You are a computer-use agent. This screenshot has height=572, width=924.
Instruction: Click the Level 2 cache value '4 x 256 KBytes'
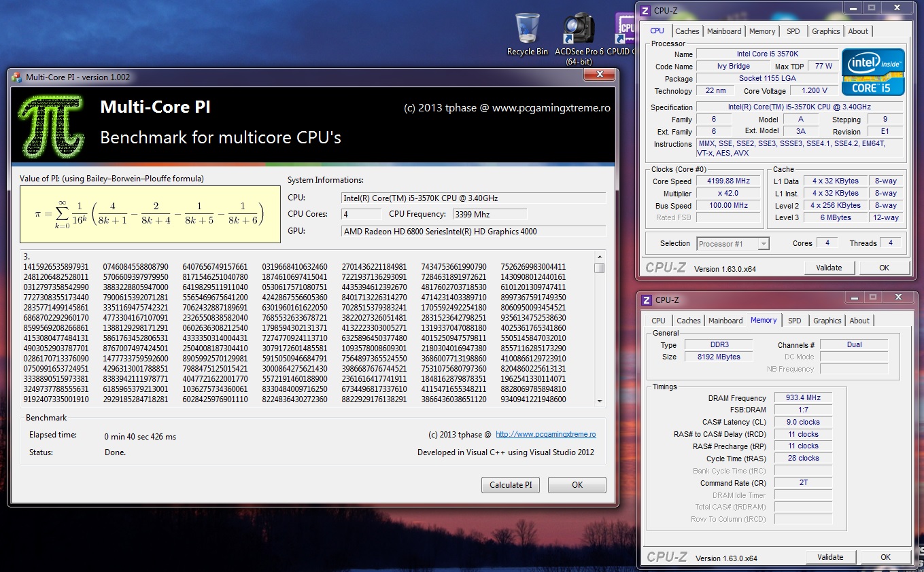pos(836,205)
